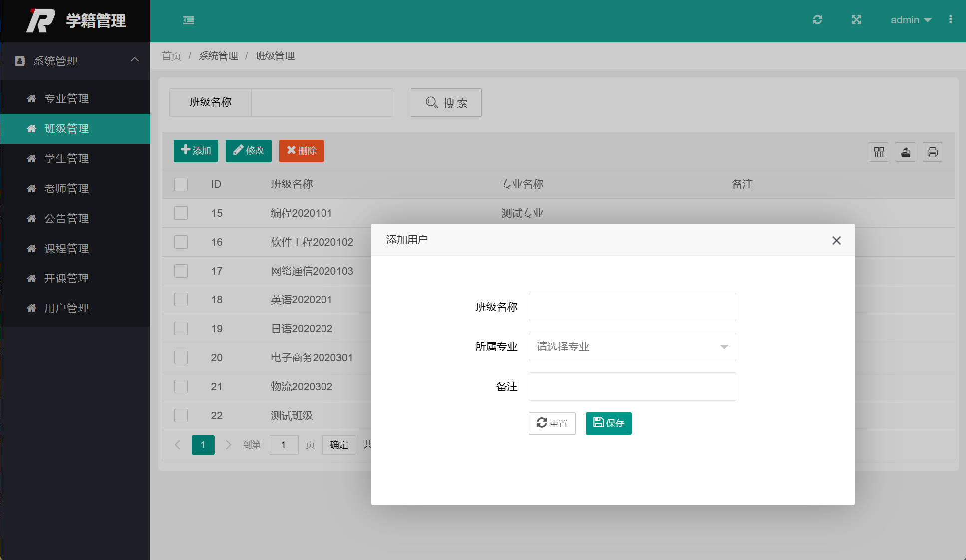Viewport: 966px width, 560px height.
Task: Collapse the left sidebar menu
Action: click(x=188, y=20)
